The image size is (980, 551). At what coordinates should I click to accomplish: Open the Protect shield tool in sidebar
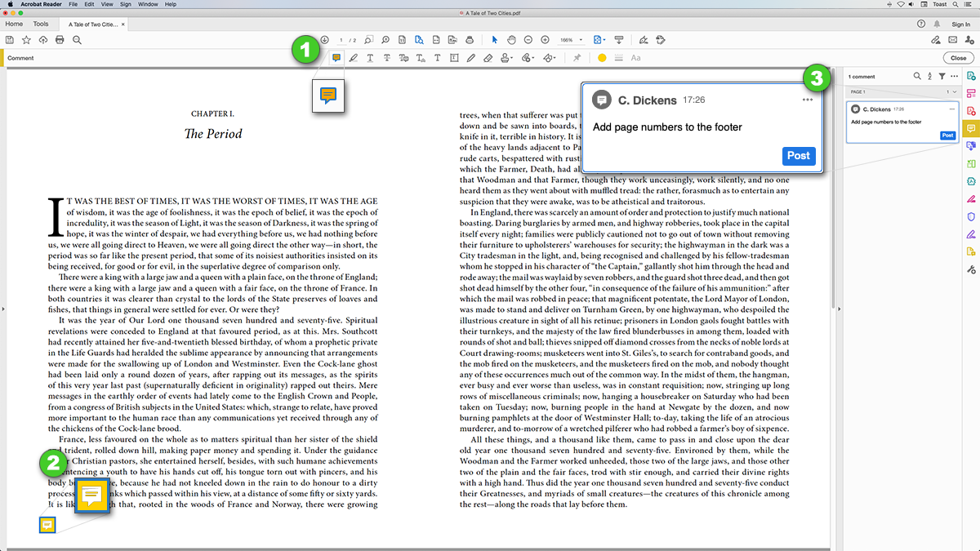pos(971,216)
